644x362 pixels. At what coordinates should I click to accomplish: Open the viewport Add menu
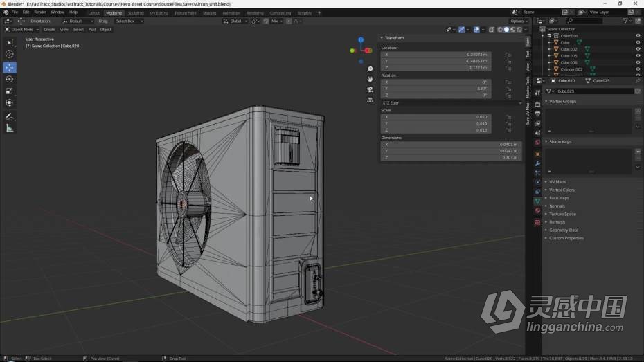(92, 30)
